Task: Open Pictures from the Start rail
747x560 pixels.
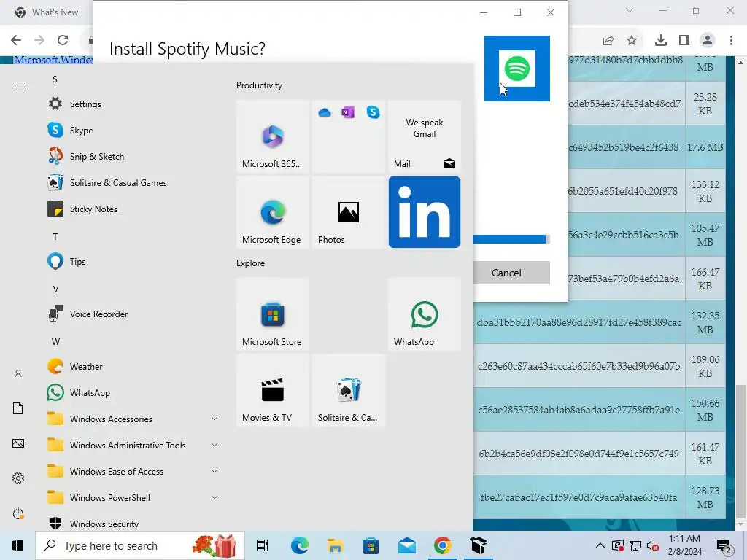Action: (18, 443)
